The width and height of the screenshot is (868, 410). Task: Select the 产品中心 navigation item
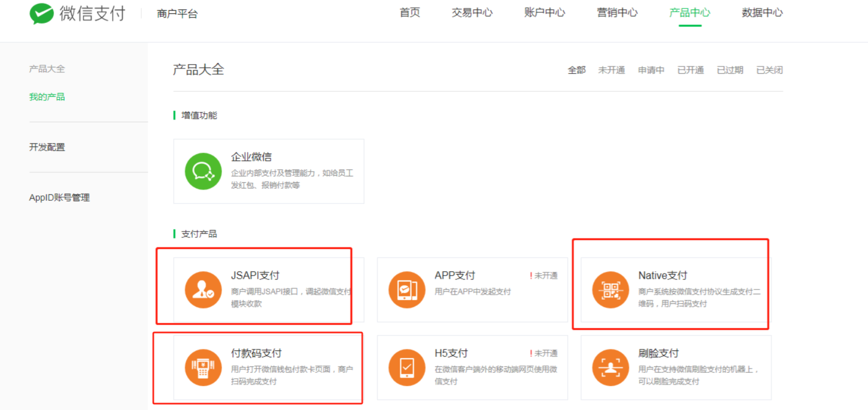pyautogui.click(x=690, y=13)
